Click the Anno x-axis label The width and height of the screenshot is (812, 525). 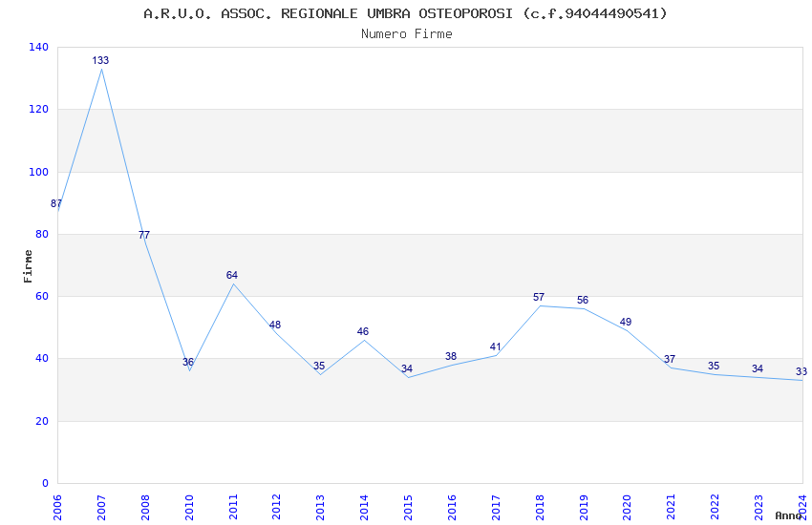point(788,515)
